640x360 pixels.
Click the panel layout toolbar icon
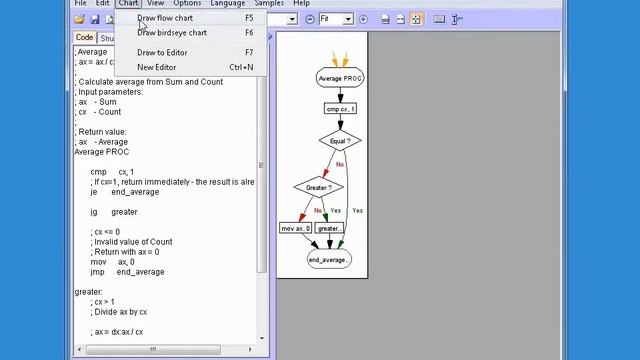(439, 19)
